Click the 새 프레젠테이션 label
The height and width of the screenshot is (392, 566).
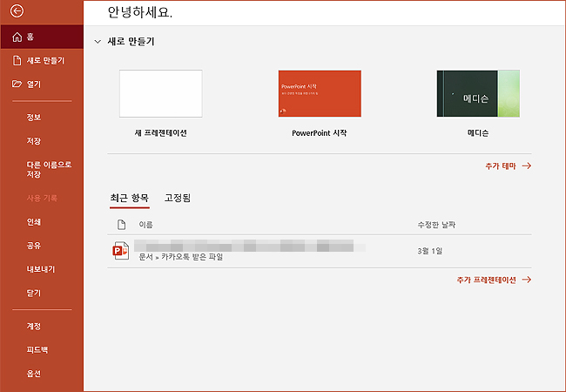pos(160,132)
